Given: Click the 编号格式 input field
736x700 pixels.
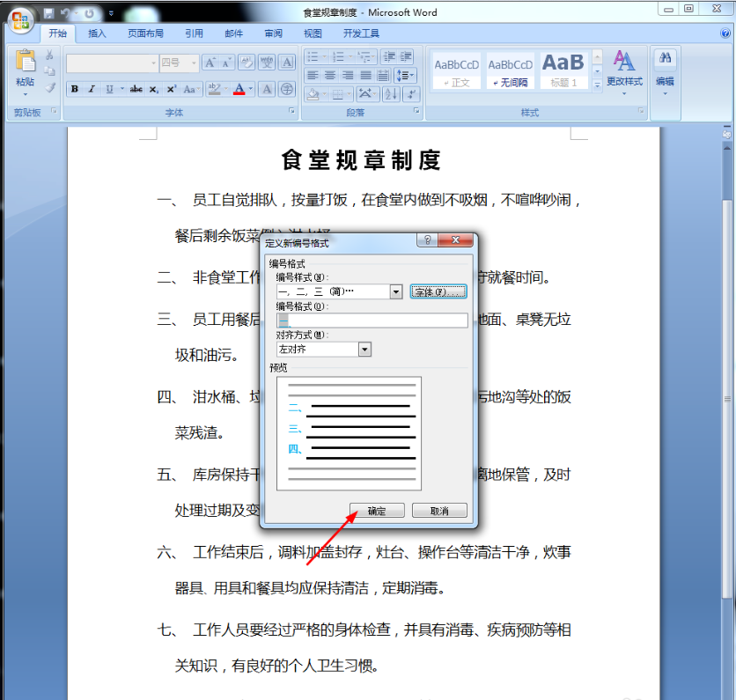Looking at the screenshot, I should [x=372, y=321].
